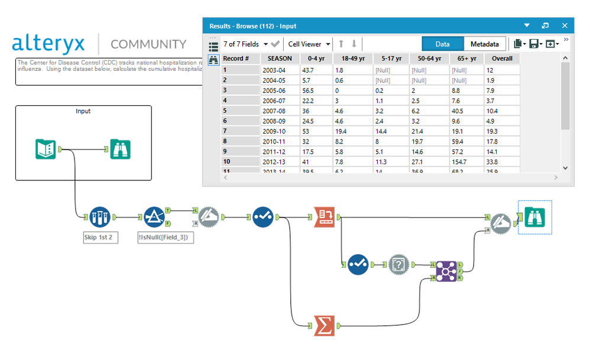Select the '56.5' cell in 0-4 yr column

click(316, 90)
